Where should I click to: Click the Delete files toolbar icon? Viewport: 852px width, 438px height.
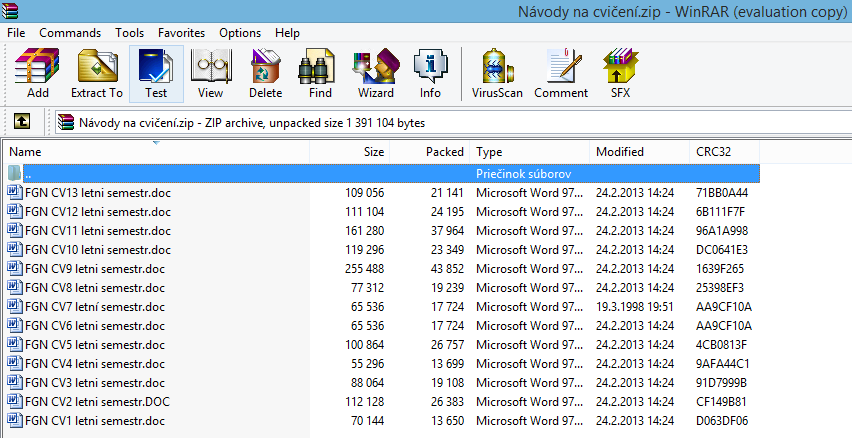tap(265, 73)
